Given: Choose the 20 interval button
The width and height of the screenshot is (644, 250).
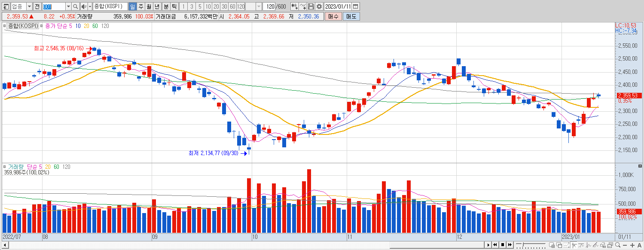Looking at the screenshot, I should click(x=216, y=6).
